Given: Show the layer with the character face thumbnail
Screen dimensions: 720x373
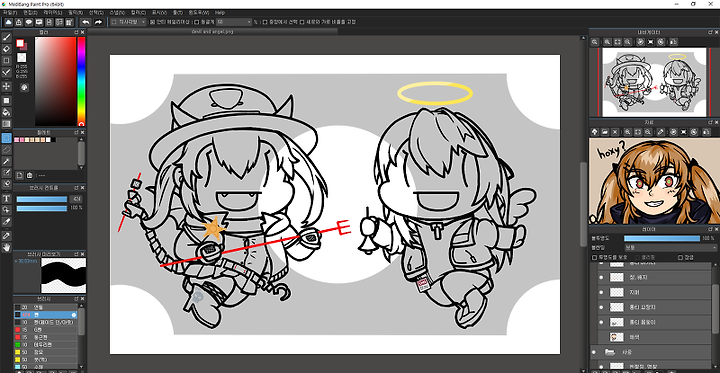Looking at the screenshot, I should 601,337.
